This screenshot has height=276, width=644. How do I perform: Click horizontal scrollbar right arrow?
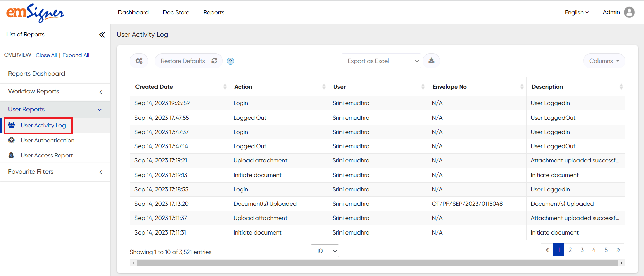[622, 263]
